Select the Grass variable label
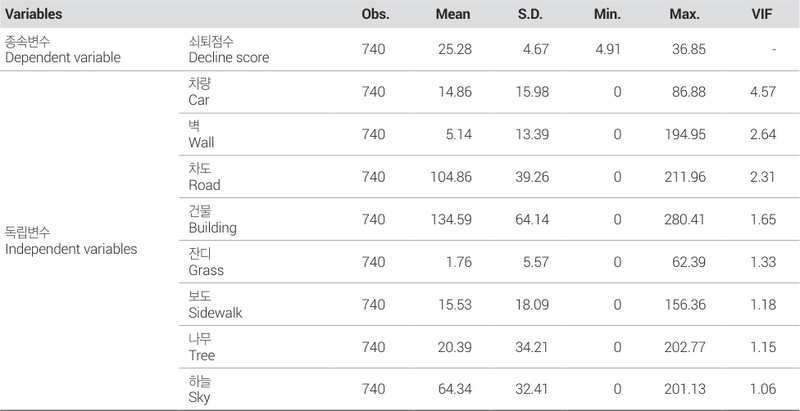800x411 pixels. (x=205, y=270)
